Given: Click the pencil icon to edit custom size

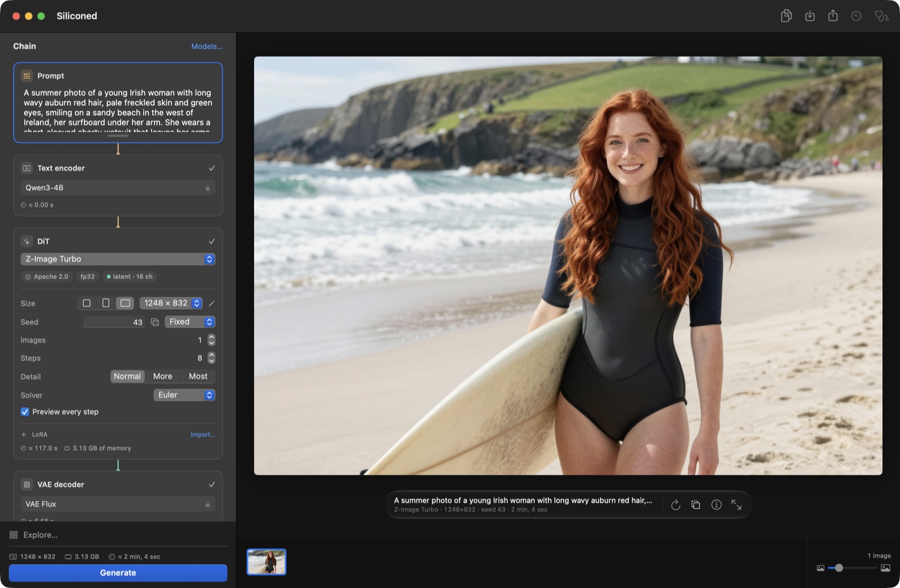Looking at the screenshot, I should pos(211,303).
